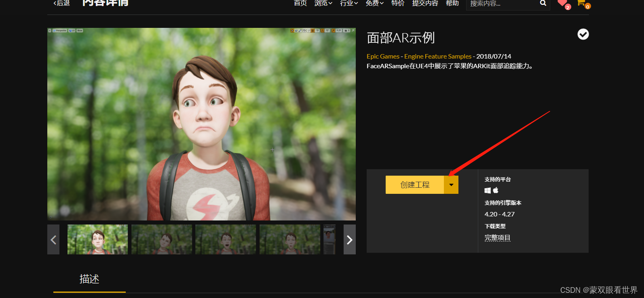Show next thumbnails with right arrow
Image resolution: width=644 pixels, height=298 pixels.
tap(350, 239)
